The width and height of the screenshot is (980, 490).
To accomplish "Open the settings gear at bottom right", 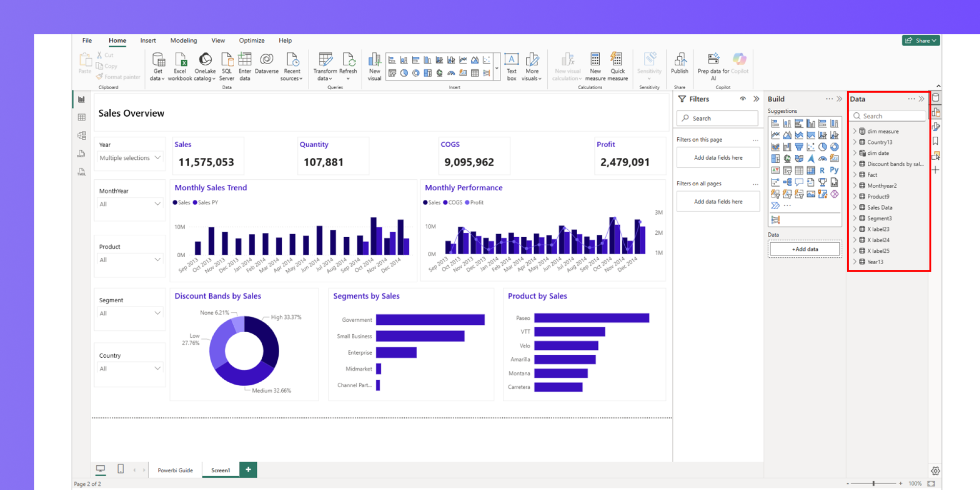I will tap(935, 471).
